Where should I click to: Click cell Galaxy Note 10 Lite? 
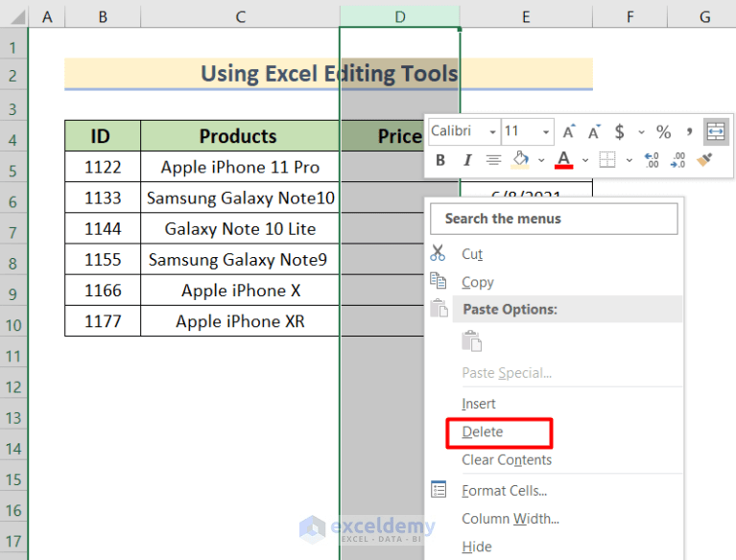pyautogui.click(x=240, y=229)
